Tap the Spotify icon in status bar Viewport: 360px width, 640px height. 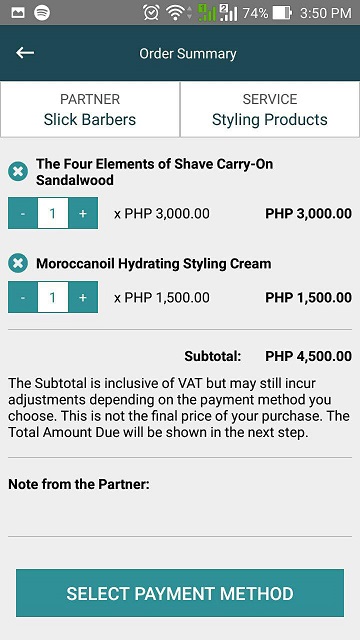tap(42, 13)
